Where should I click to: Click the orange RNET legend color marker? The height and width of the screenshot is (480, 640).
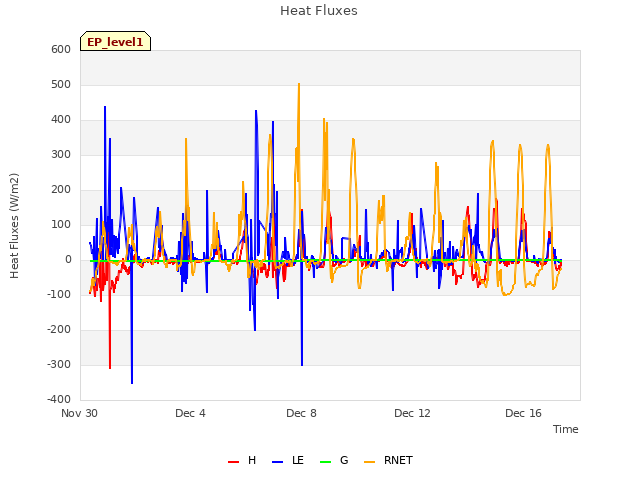tap(369, 462)
